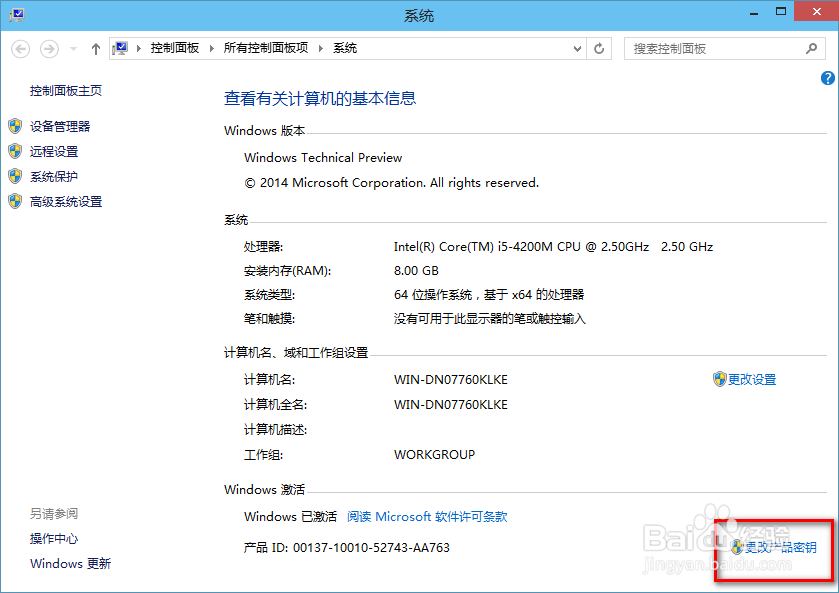Open Windows 更新 at the bottom left
Viewport: 839px width, 593px height.
[70, 563]
